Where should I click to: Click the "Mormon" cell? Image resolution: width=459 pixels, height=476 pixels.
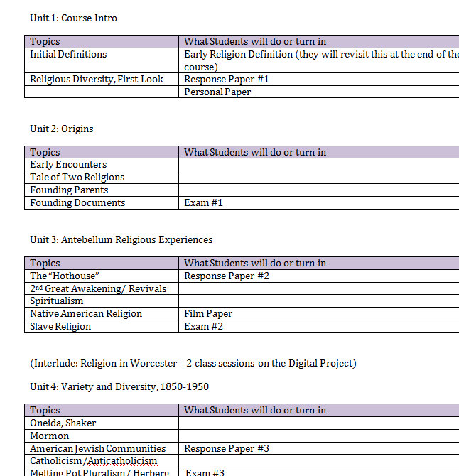pos(102,436)
